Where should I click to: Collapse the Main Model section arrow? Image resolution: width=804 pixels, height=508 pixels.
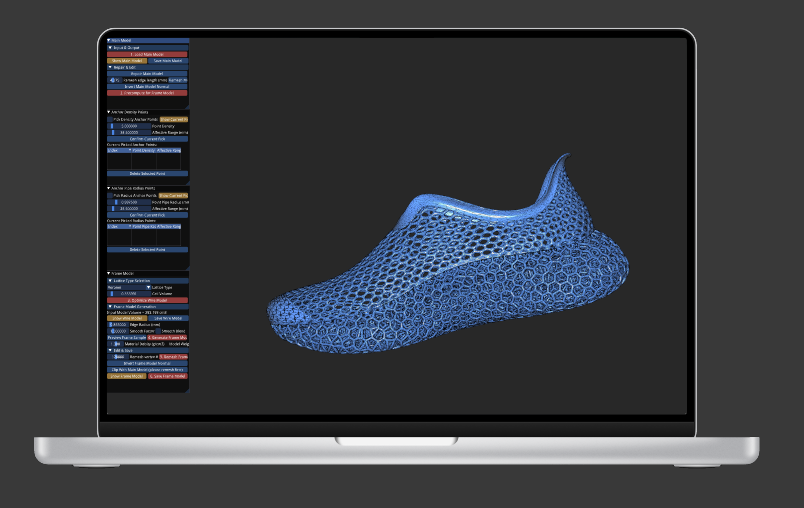click(x=109, y=41)
